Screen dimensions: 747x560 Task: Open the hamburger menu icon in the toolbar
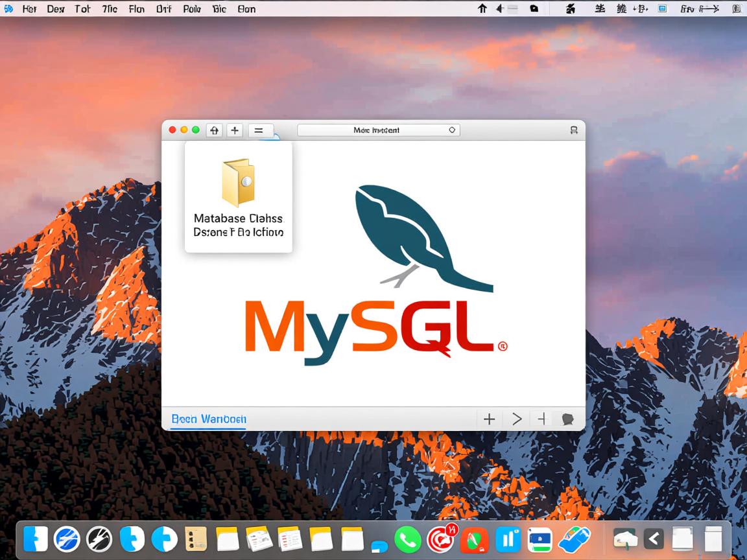coord(259,130)
